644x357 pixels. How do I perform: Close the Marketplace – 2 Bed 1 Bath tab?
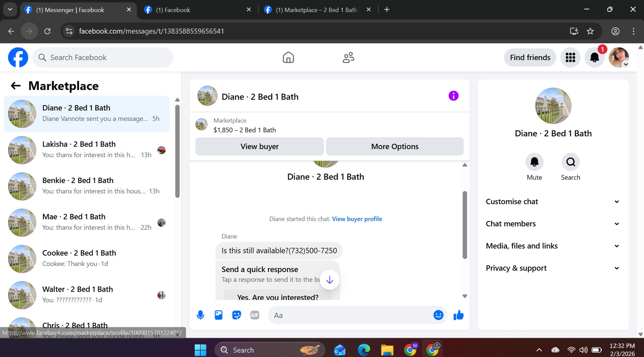coord(369,10)
